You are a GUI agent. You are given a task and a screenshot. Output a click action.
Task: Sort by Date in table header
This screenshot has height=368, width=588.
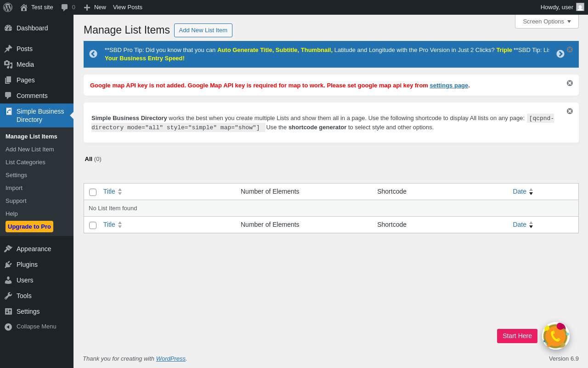tap(523, 191)
